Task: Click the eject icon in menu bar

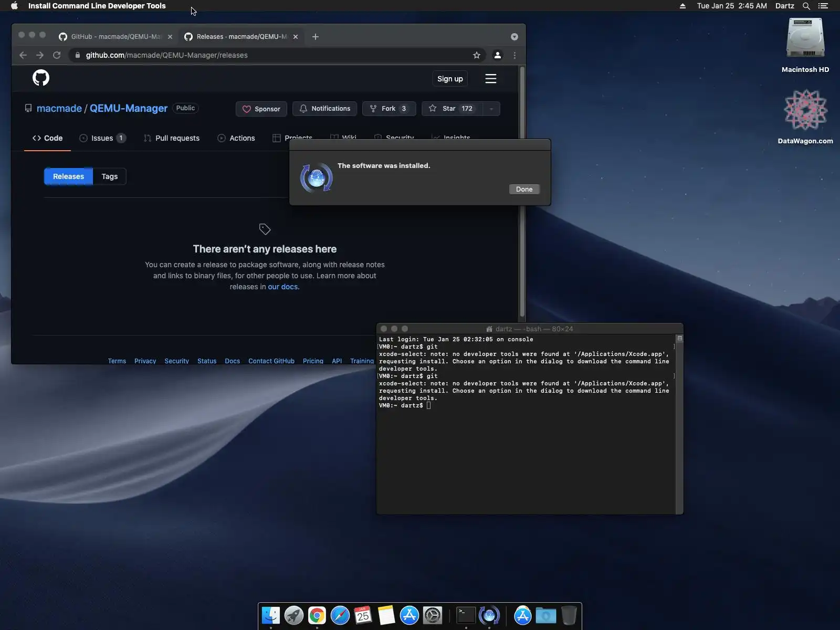Action: (x=682, y=6)
